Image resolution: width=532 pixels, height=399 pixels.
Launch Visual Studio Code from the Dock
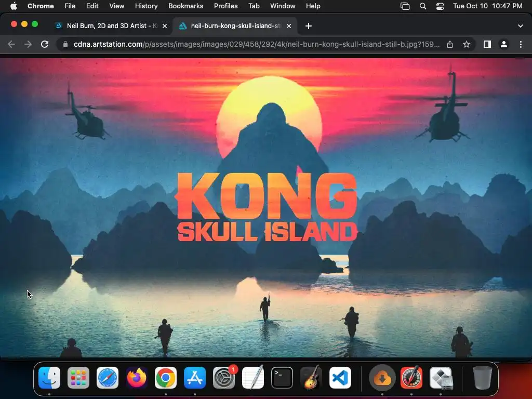click(x=340, y=378)
